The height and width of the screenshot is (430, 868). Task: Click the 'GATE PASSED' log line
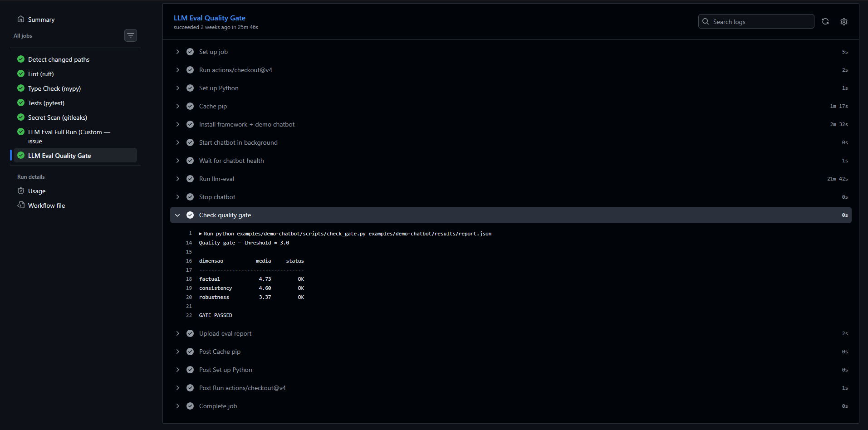pos(216,315)
